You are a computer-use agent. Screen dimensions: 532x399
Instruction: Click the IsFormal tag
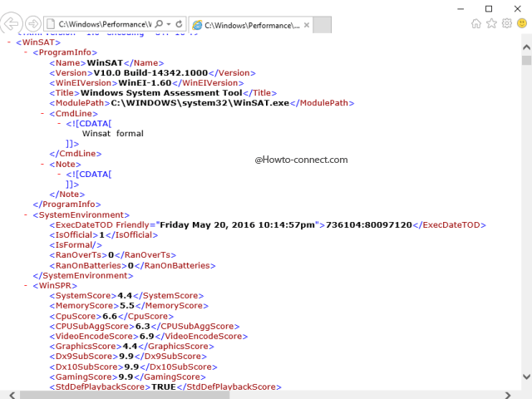76,245
